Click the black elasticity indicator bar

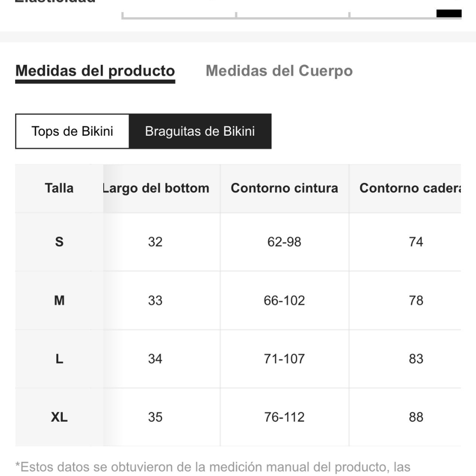click(x=449, y=13)
